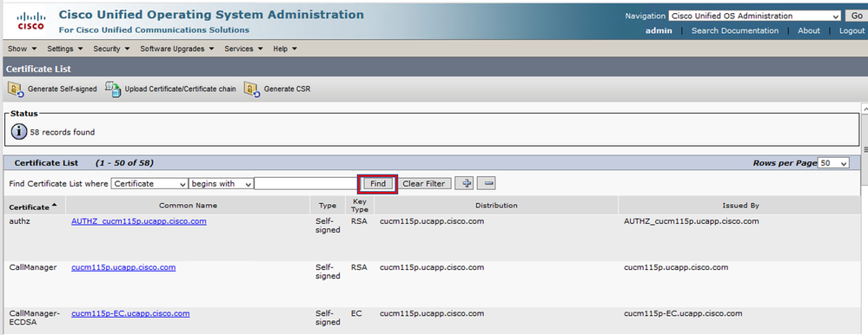Click the minus icon to remove filter row
The width and height of the screenshot is (868, 335).
point(487,183)
